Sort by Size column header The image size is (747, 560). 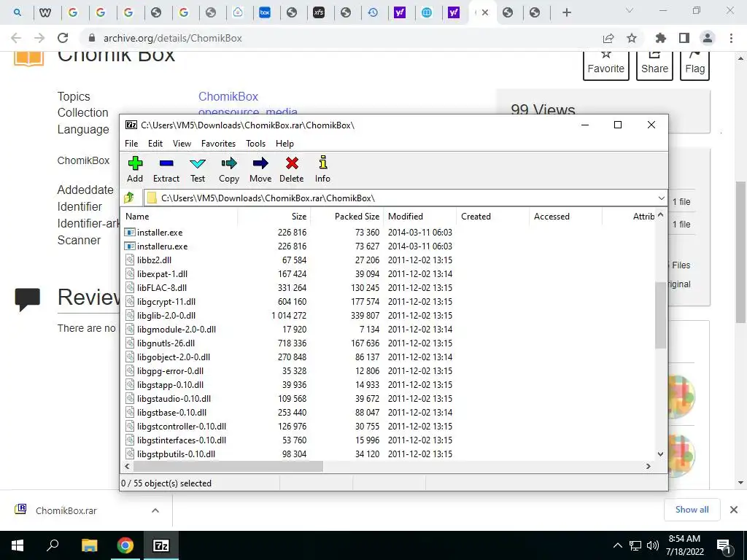tap(274, 216)
